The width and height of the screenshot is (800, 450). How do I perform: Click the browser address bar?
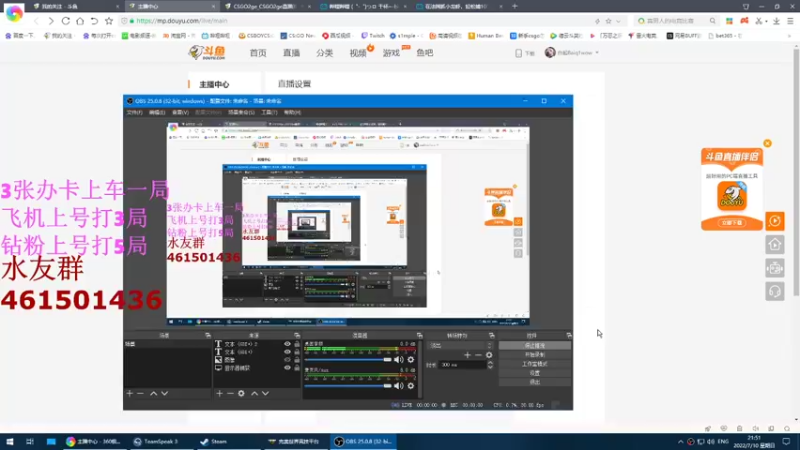pos(357,21)
